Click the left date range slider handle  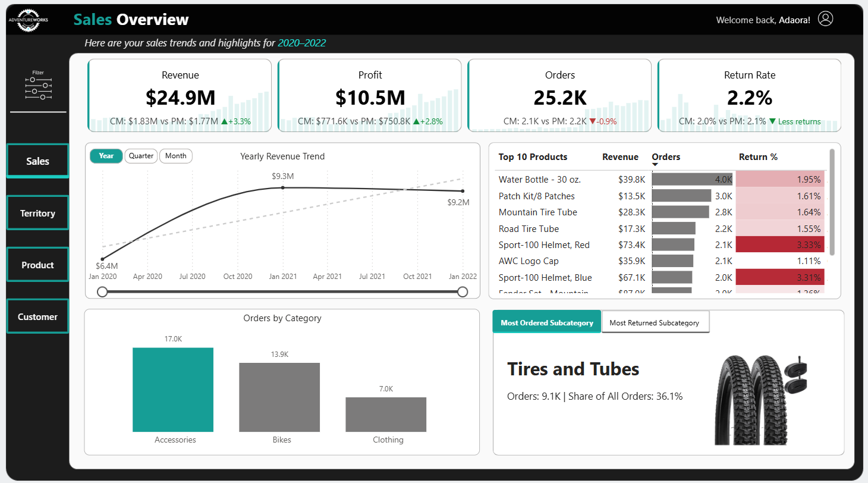point(102,291)
